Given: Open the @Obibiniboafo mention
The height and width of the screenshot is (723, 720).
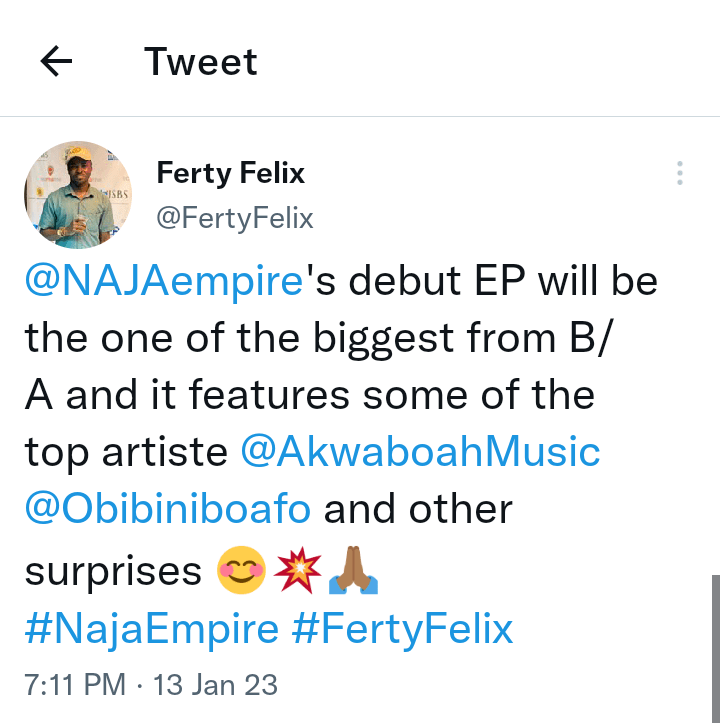Looking at the screenshot, I should [x=168, y=510].
